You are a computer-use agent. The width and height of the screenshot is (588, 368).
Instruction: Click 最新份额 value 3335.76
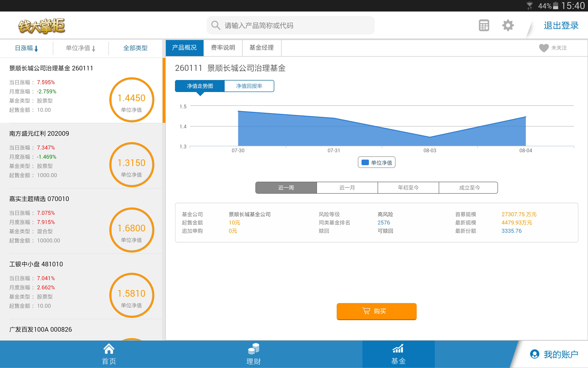tap(512, 231)
